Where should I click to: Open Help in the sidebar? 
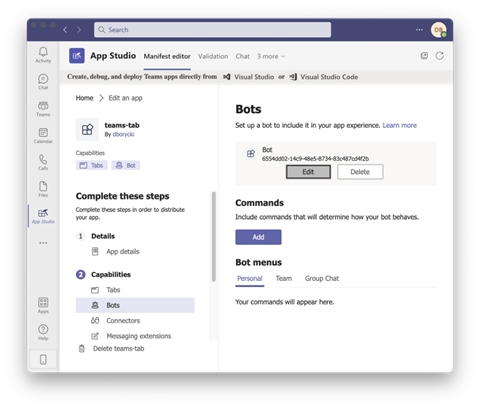coord(43,332)
